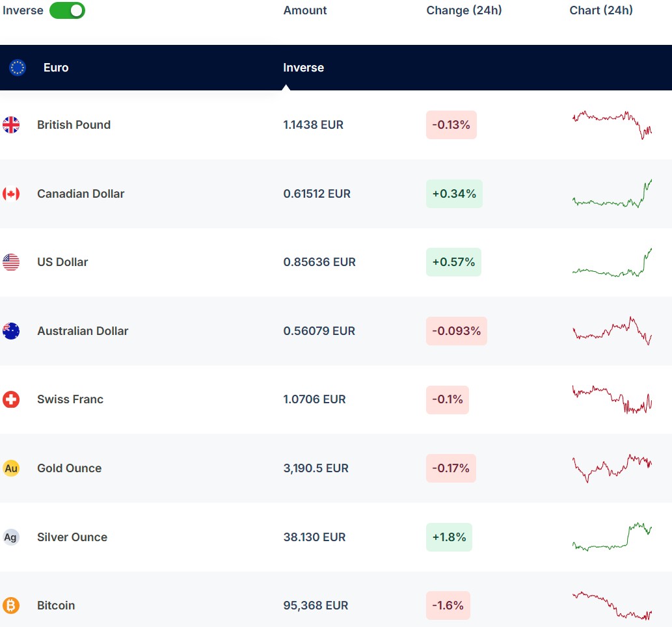The width and height of the screenshot is (672, 627).
Task: Toggle the Inverse switch off
Action: [x=67, y=10]
